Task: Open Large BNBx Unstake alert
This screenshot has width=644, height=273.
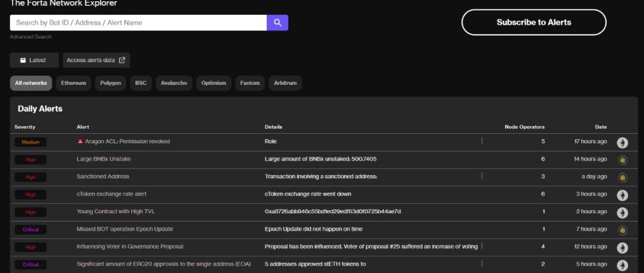Action: pyautogui.click(x=104, y=159)
